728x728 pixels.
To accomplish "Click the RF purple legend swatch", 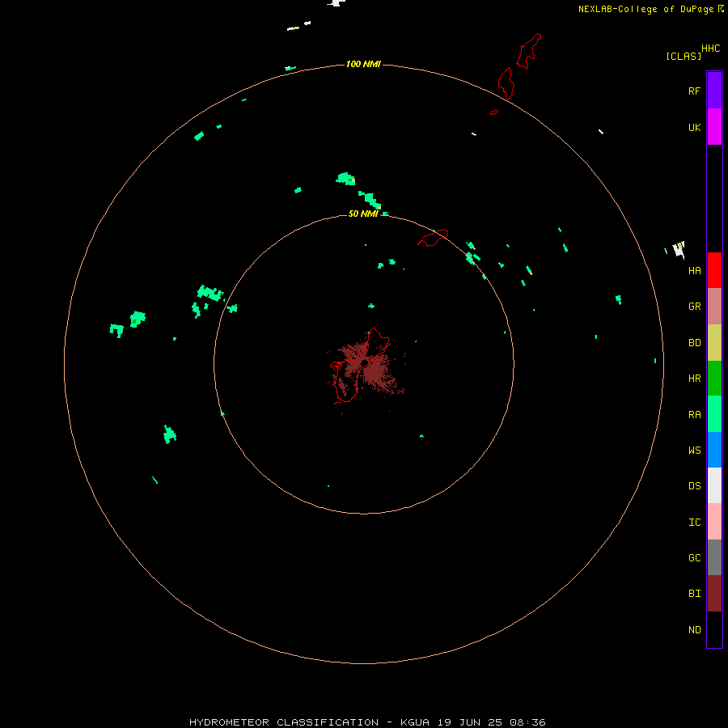I will pyautogui.click(x=714, y=91).
